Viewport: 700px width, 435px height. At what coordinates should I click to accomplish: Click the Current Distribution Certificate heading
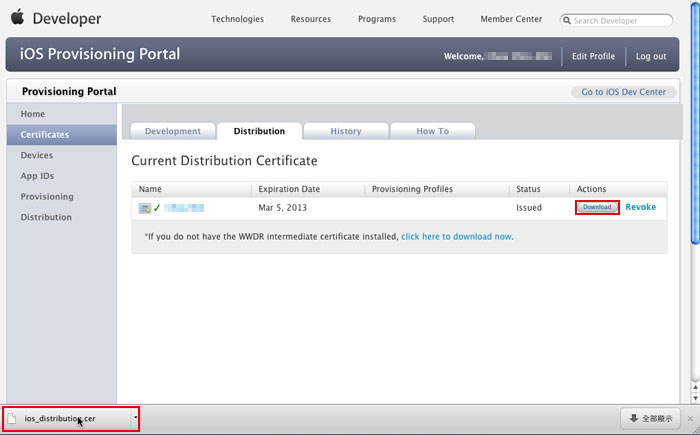224,161
